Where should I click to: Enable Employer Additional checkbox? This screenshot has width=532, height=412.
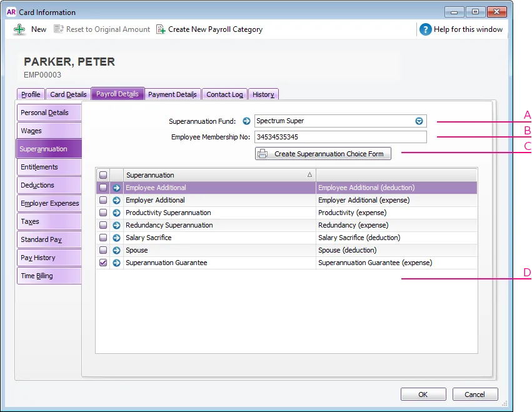(x=103, y=200)
